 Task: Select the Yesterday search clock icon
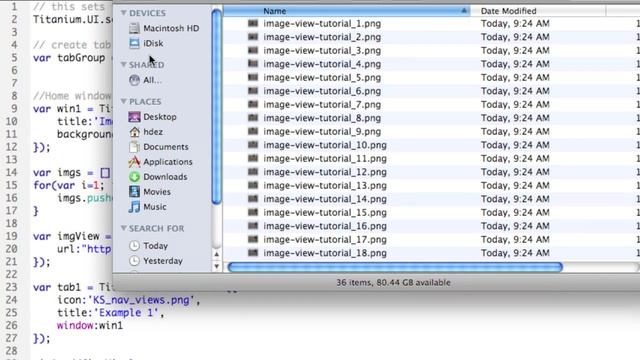tap(134, 261)
